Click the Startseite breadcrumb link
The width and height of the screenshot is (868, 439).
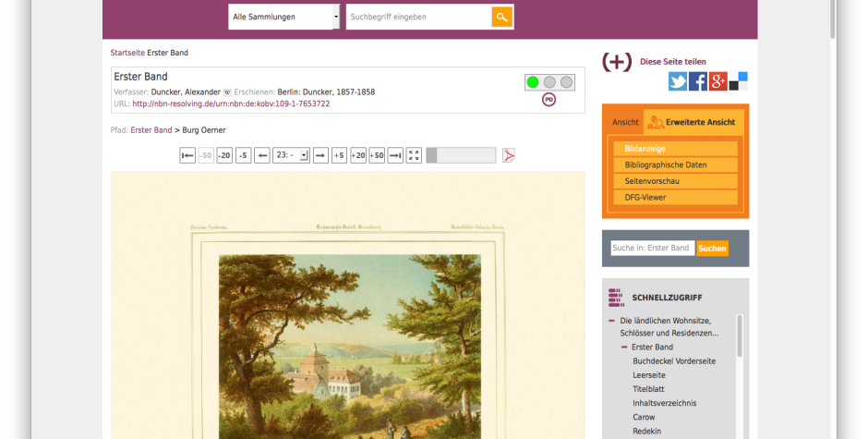(127, 53)
